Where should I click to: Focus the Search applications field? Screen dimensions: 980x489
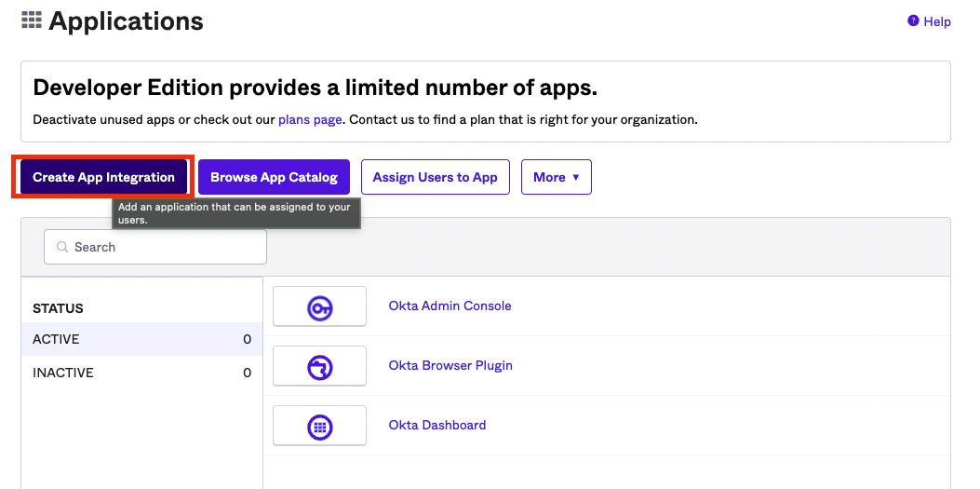(x=163, y=247)
